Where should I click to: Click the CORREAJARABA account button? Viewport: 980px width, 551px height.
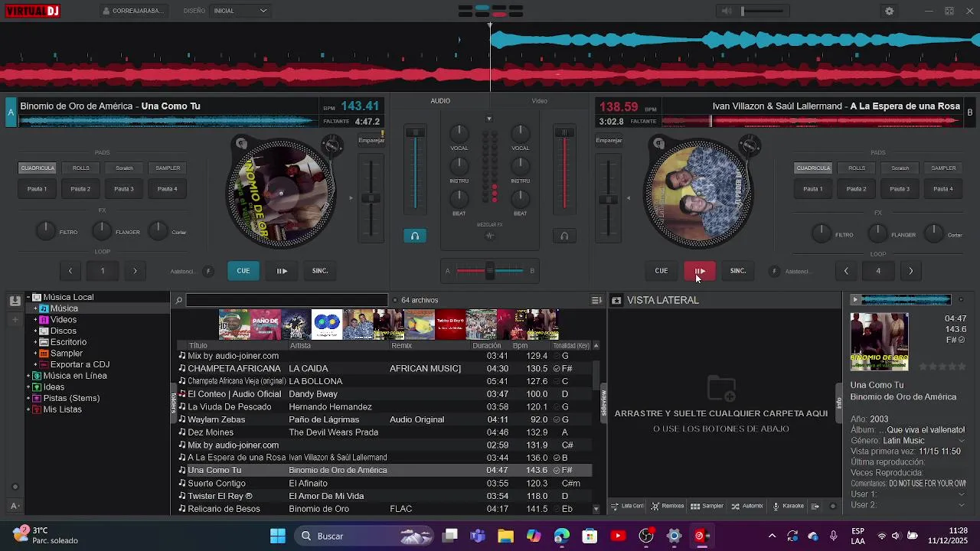click(132, 11)
